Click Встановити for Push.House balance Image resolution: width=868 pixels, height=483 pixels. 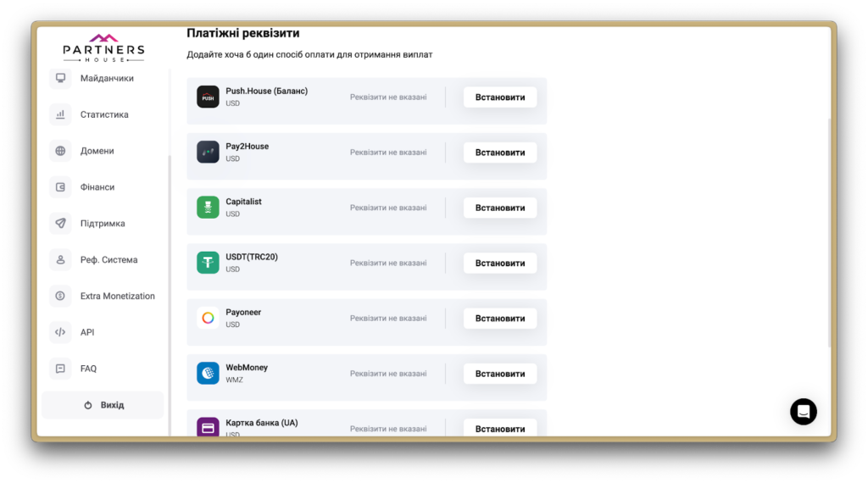[500, 97]
